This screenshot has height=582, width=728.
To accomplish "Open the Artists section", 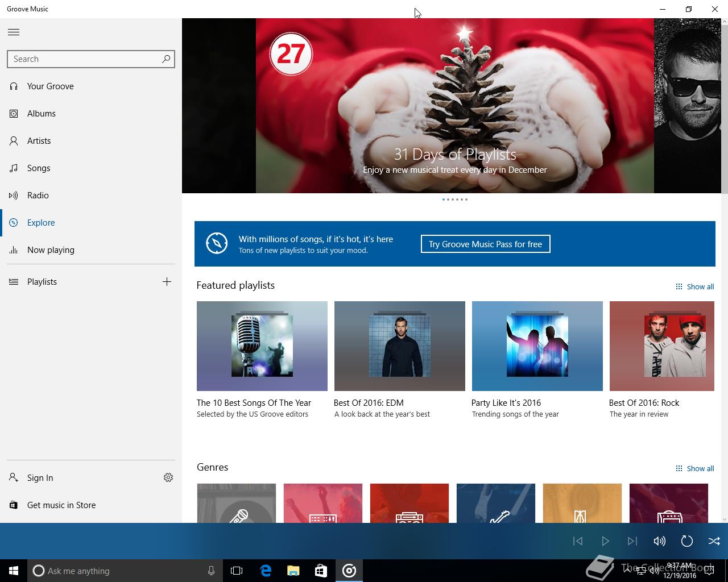I will (91, 141).
